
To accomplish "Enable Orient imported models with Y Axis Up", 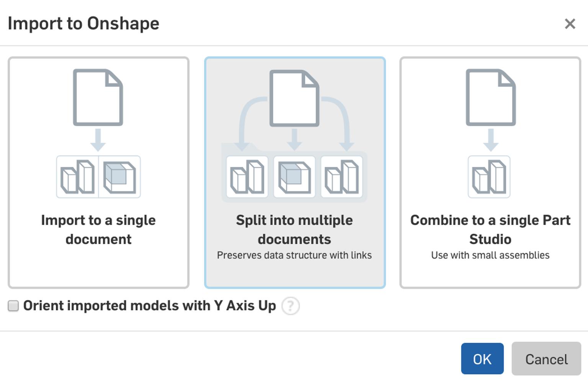I will 13,305.
